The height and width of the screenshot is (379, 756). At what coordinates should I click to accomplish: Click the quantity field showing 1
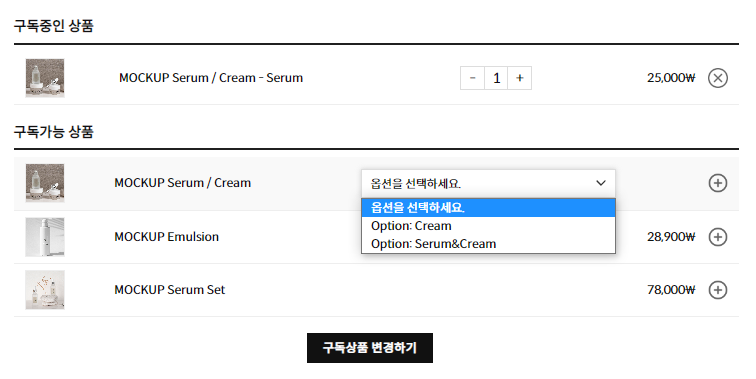coord(496,78)
